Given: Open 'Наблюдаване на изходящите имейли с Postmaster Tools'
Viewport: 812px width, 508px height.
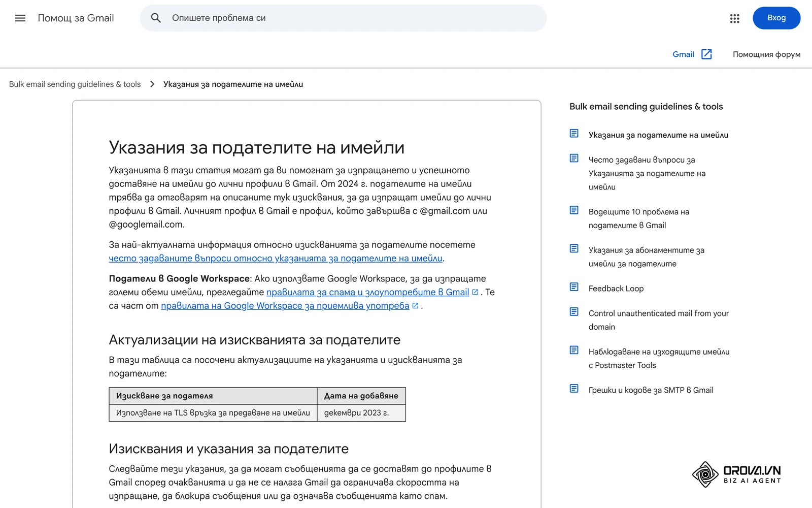Looking at the screenshot, I should [659, 359].
